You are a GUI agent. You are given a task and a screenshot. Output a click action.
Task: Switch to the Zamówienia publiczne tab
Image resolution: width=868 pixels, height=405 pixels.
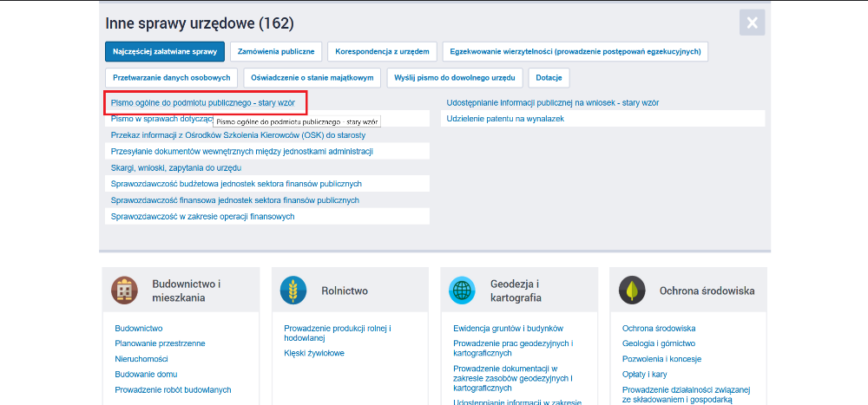coord(277,52)
